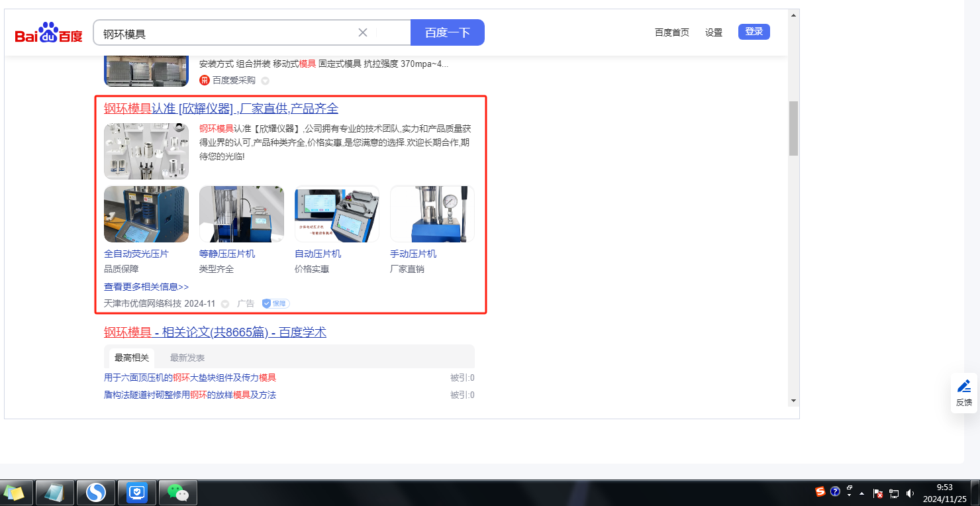Click the taskbar clock showing 9:53
The width and height of the screenshot is (980, 506).
945,493
